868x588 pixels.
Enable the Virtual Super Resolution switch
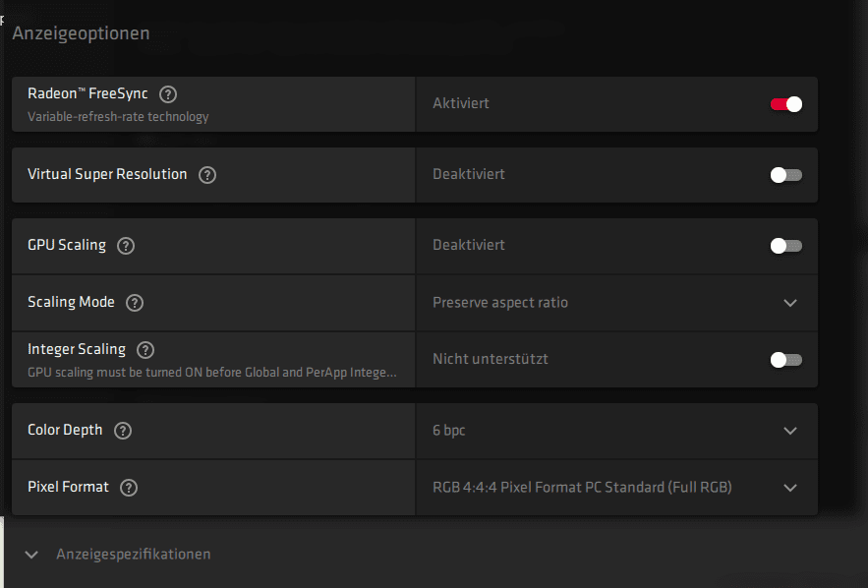[785, 175]
